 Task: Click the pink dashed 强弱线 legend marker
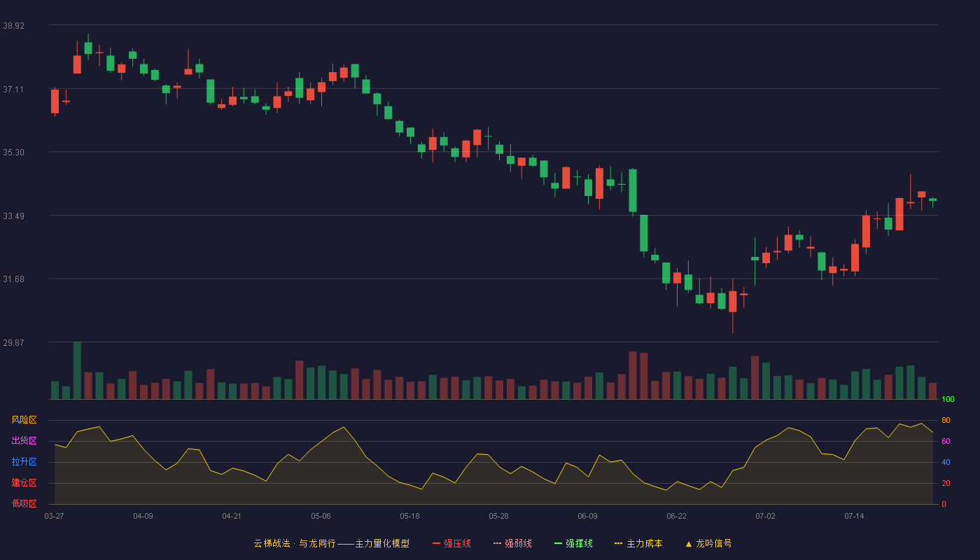tap(497, 543)
